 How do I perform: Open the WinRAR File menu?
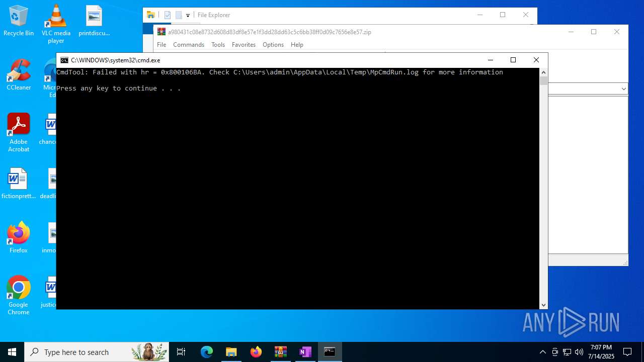tap(162, 45)
